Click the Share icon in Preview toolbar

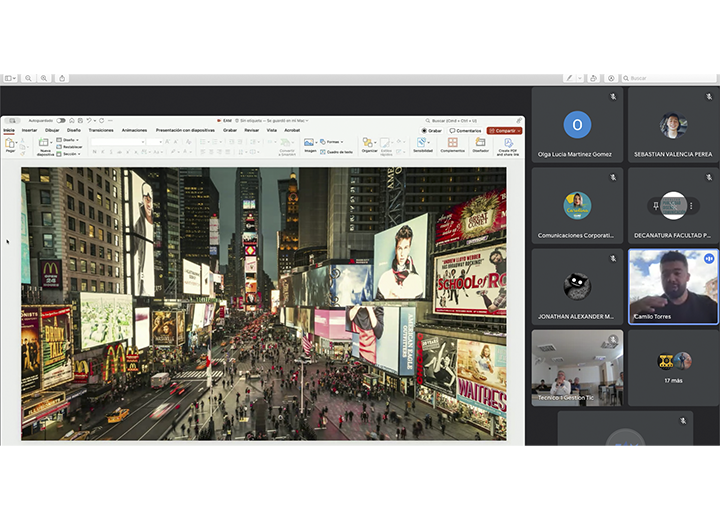(62, 79)
